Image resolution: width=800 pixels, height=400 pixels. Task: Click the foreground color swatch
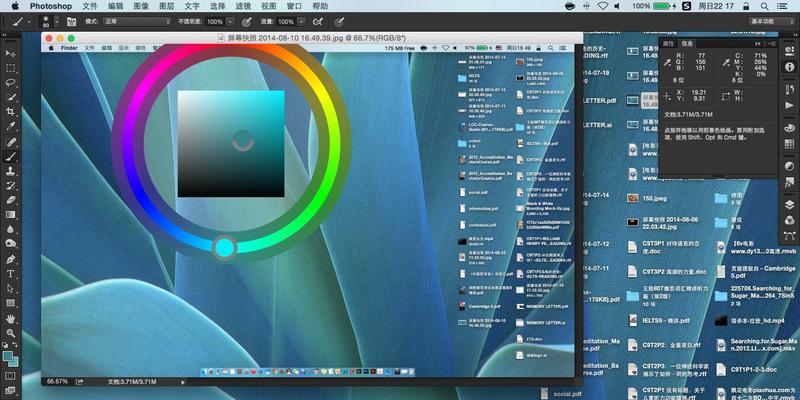tap(7, 356)
